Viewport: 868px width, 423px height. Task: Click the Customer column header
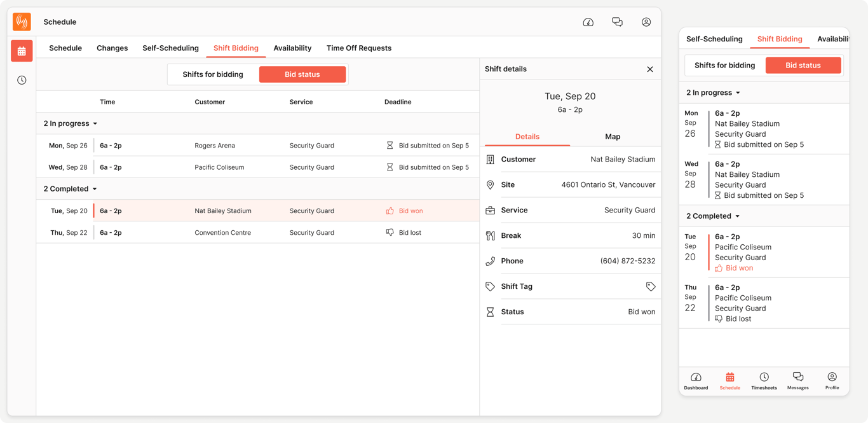pyautogui.click(x=210, y=102)
